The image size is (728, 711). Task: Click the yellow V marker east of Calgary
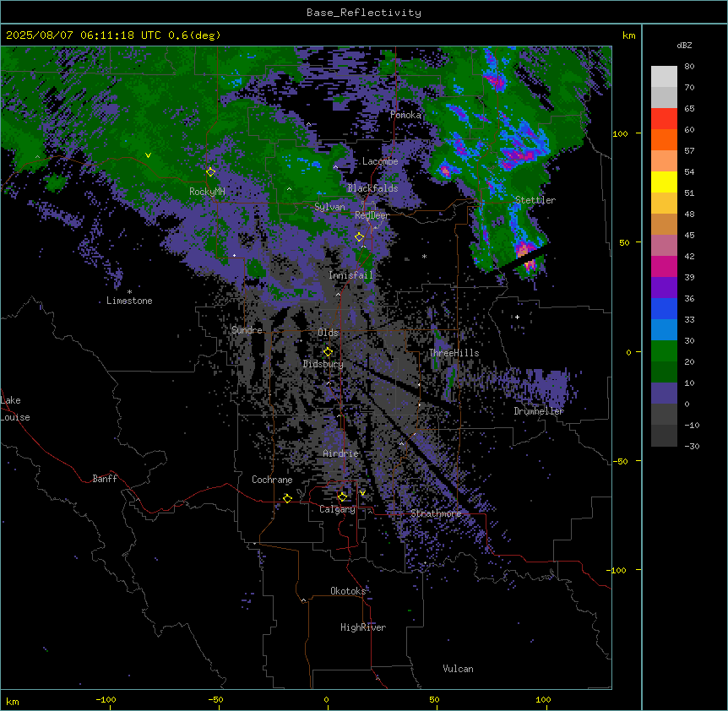(x=362, y=493)
